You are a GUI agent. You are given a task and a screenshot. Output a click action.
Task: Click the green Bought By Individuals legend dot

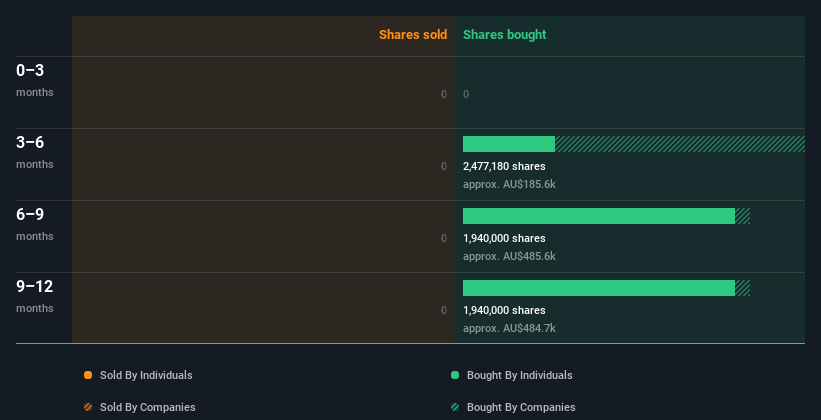455,375
